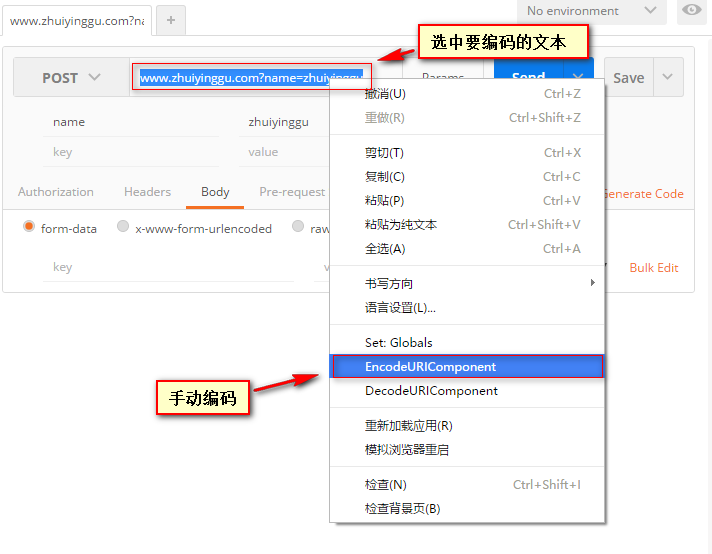Open the POST method dropdown
The width and height of the screenshot is (712, 554).
coord(71,77)
